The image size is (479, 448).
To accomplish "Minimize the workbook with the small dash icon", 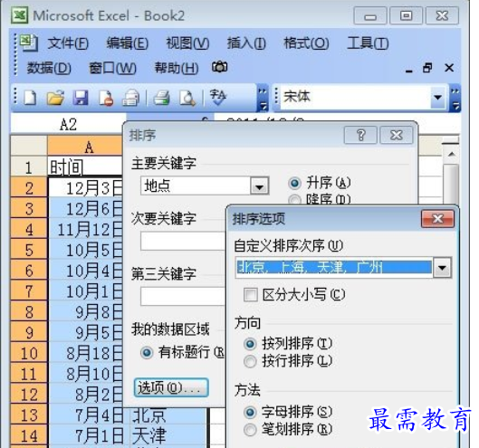I will point(408,71).
